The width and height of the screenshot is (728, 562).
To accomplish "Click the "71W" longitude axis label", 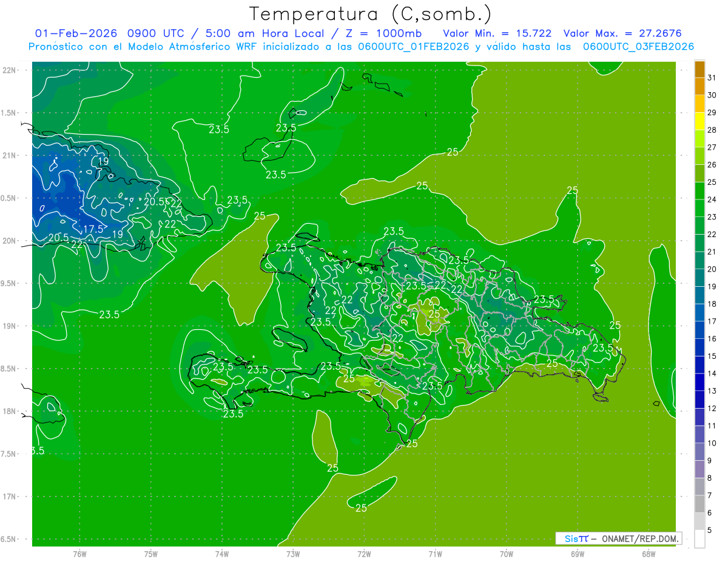I will [435, 554].
